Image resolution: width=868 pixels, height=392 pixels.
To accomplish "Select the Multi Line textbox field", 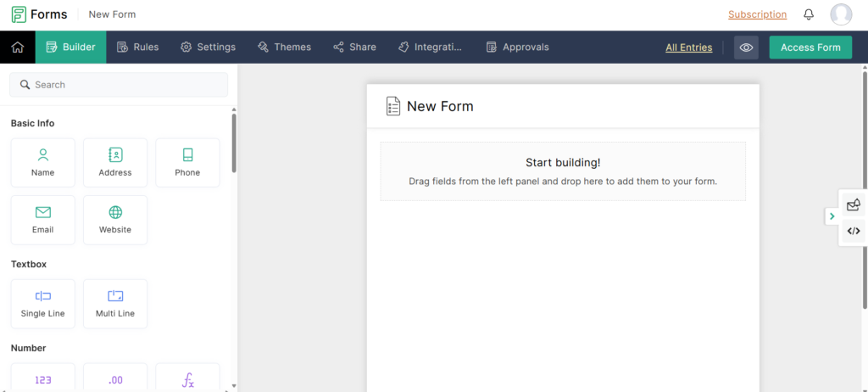I will coord(115,304).
